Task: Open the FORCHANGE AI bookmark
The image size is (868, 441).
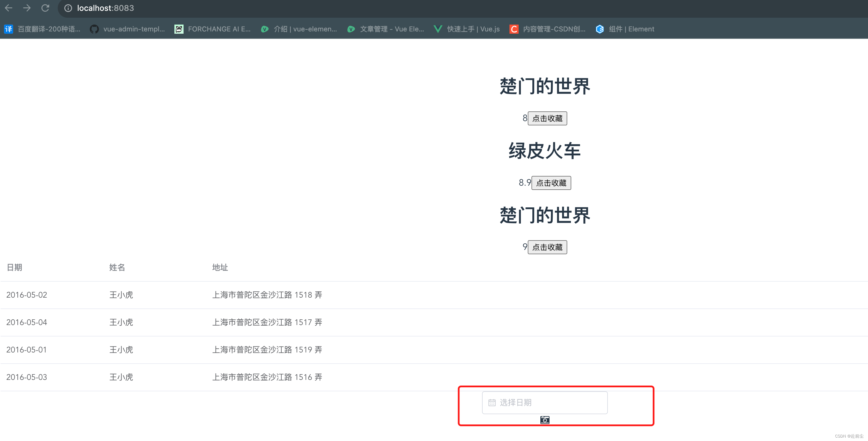Action: click(x=213, y=29)
